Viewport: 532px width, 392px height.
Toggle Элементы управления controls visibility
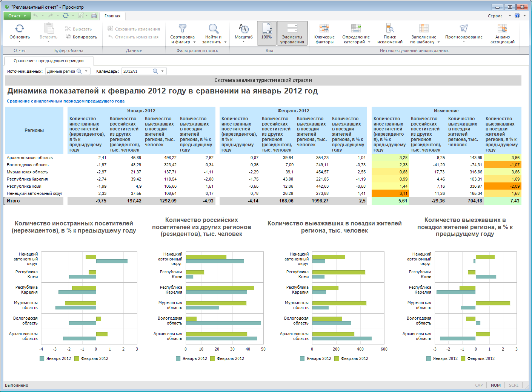[292, 32]
